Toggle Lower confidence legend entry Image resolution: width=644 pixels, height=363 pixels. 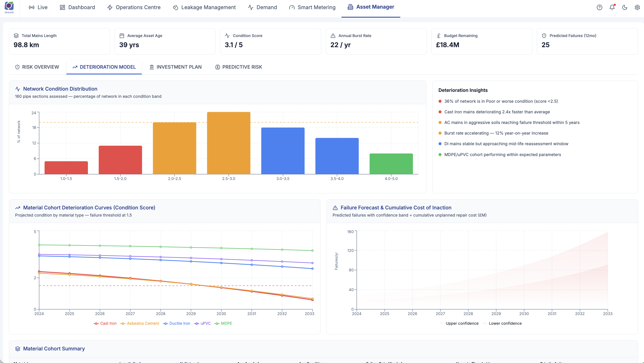pos(502,323)
